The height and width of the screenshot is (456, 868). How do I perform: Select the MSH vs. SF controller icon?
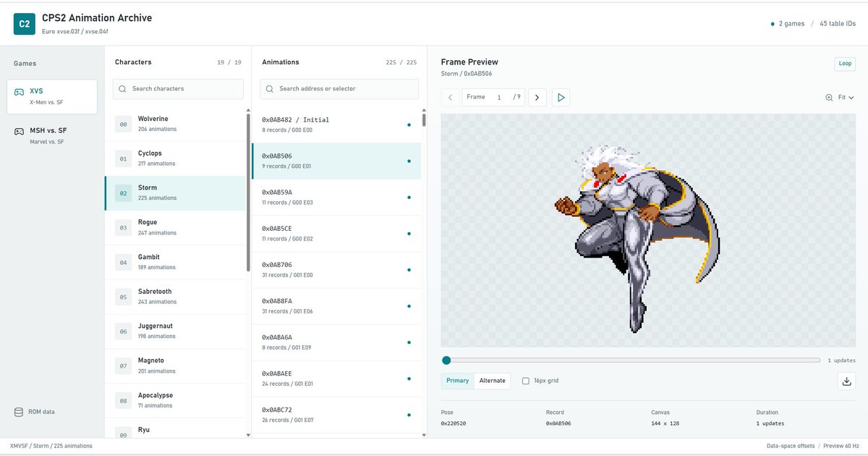click(19, 131)
